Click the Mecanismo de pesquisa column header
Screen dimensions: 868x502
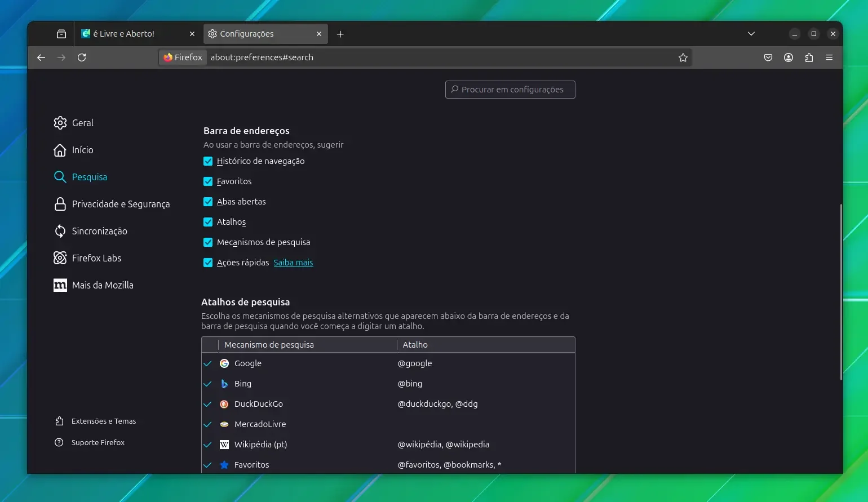pos(307,345)
